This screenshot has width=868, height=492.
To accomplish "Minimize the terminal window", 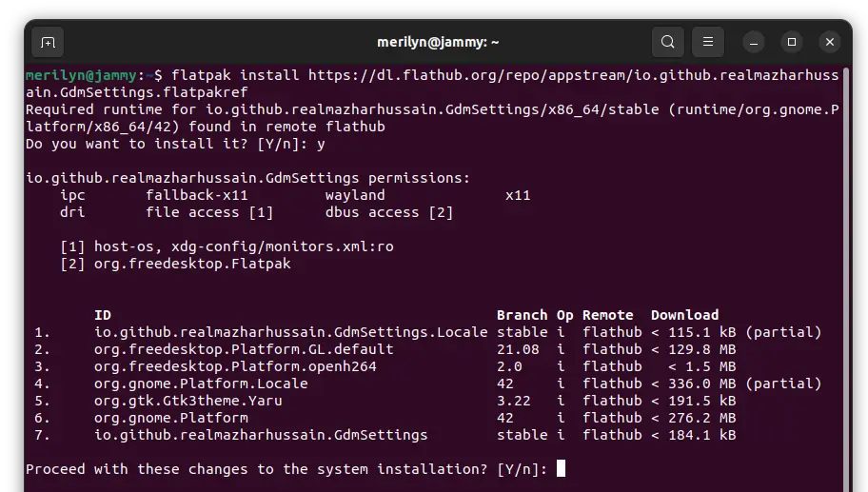I will pyautogui.click(x=753, y=42).
